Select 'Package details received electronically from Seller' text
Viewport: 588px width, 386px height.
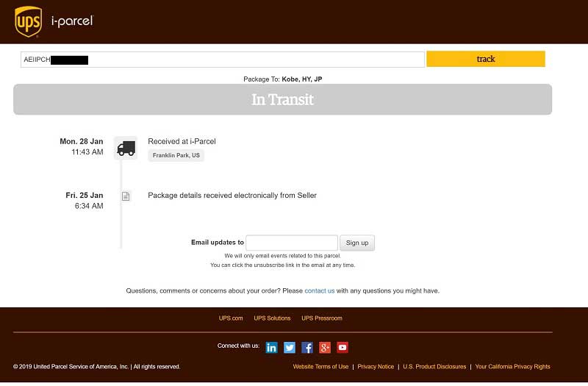click(x=232, y=196)
